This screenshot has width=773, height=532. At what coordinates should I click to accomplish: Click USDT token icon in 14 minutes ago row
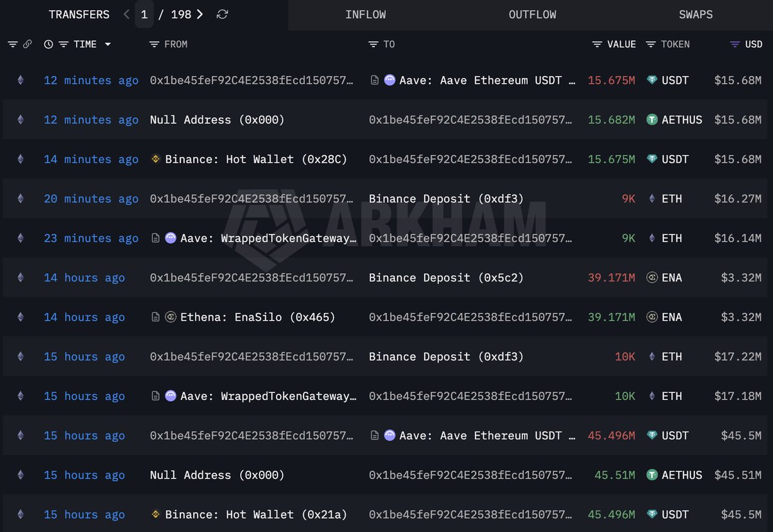[x=652, y=159]
